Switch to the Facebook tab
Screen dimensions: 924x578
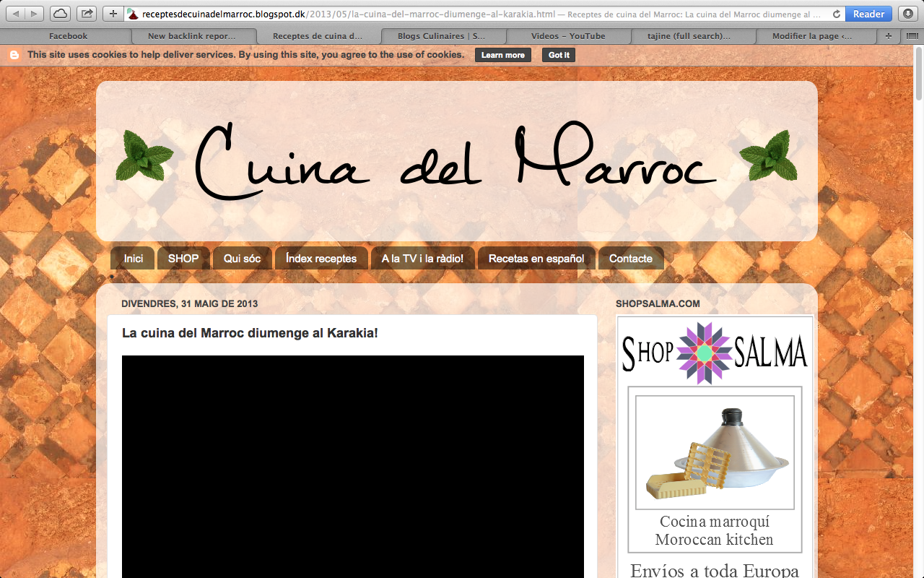[68, 36]
